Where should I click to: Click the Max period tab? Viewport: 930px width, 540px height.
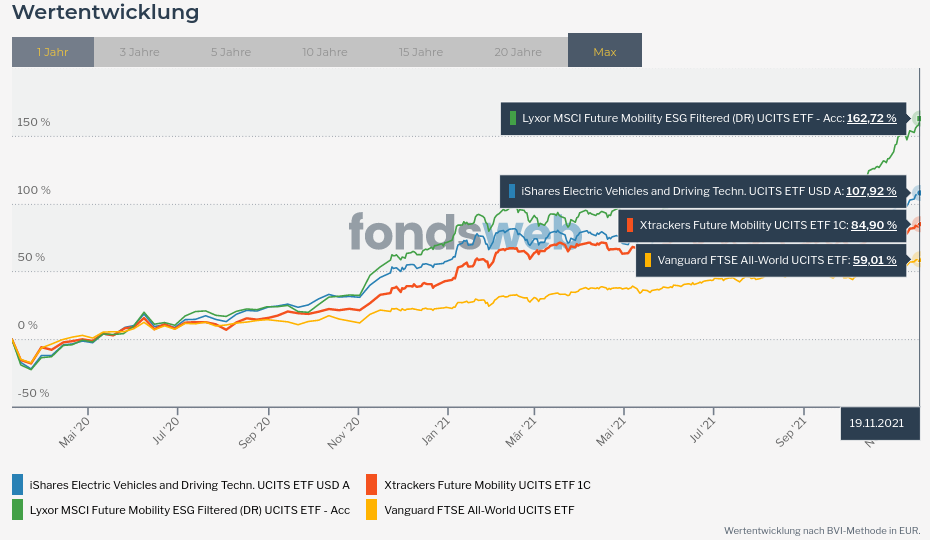pos(605,51)
